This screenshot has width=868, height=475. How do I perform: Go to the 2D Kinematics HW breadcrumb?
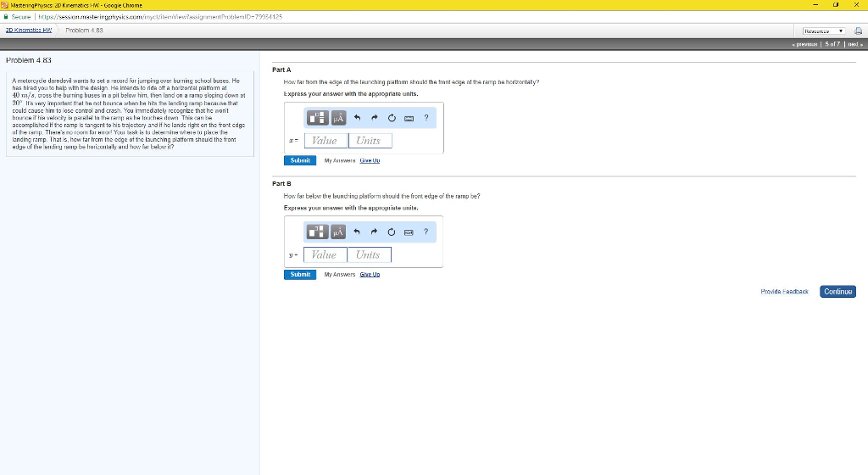[30, 29]
